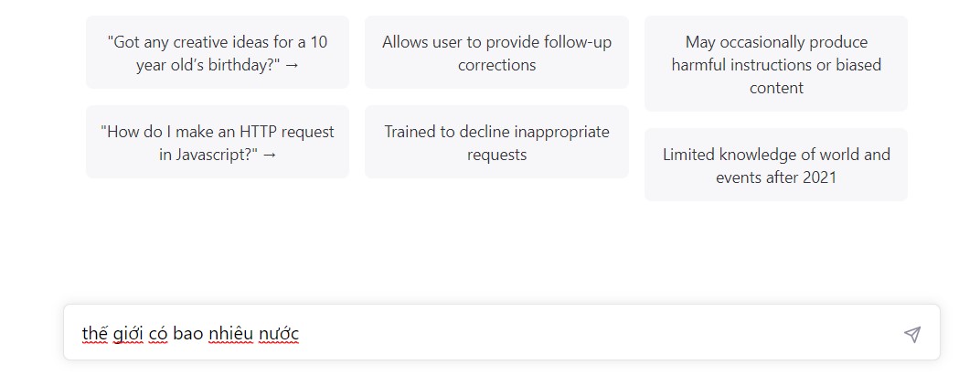980x376 pixels.
Task: Select the 10 year old's birthday example prompt
Action: (218, 53)
